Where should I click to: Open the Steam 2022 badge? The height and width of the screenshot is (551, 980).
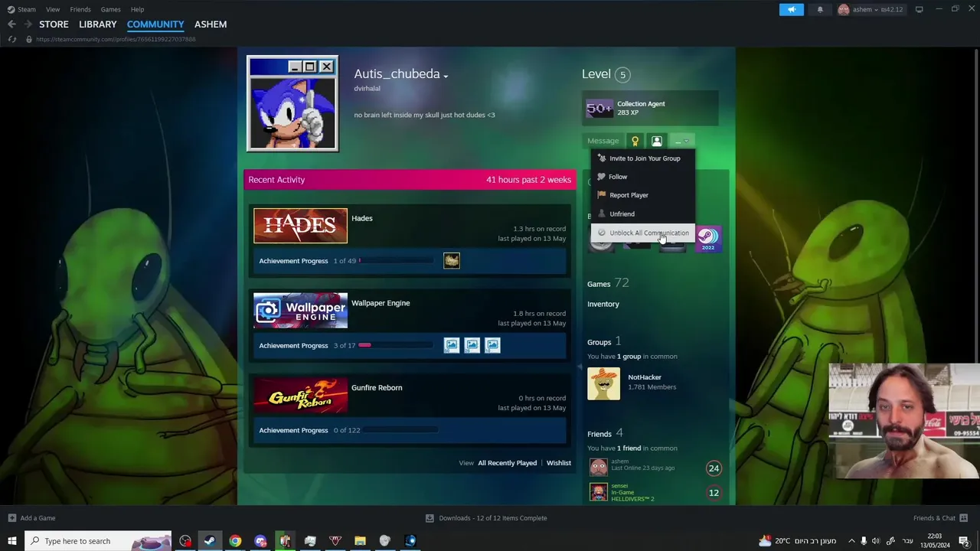[708, 239]
